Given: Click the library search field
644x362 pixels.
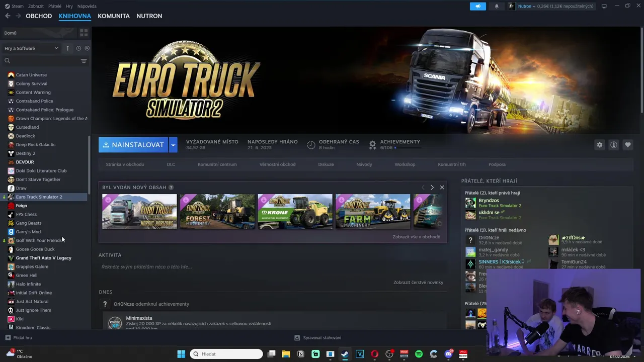Looking at the screenshot, I should click(x=44, y=61).
